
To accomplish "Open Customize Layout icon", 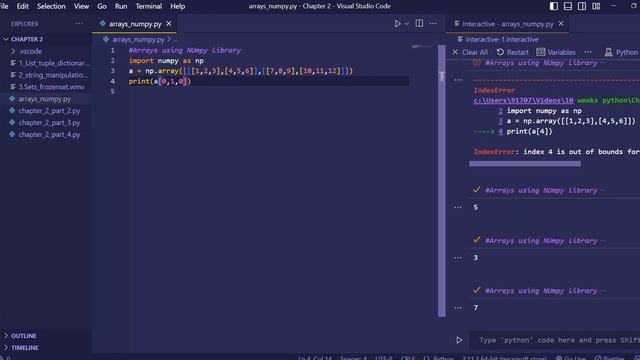I will [x=596, y=6].
